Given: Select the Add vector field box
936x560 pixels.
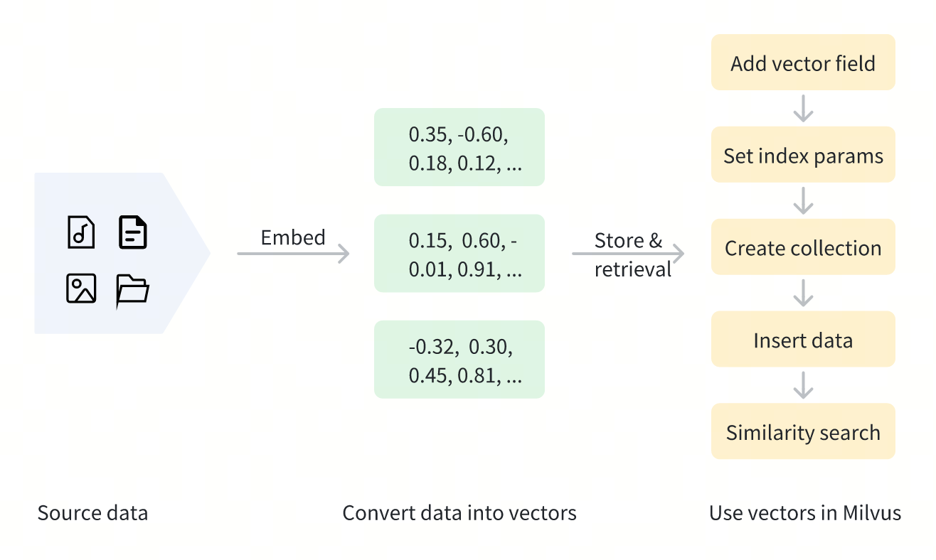Looking at the screenshot, I should point(803,63).
